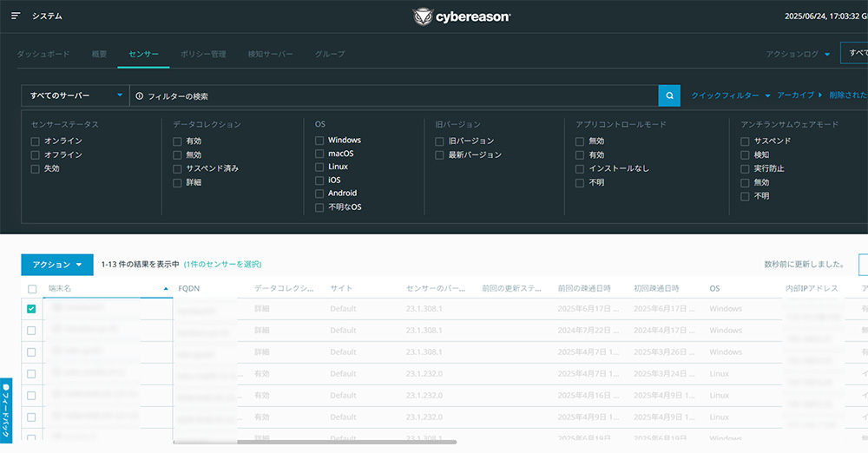Check the サスペンド済み checkbox

point(177,169)
